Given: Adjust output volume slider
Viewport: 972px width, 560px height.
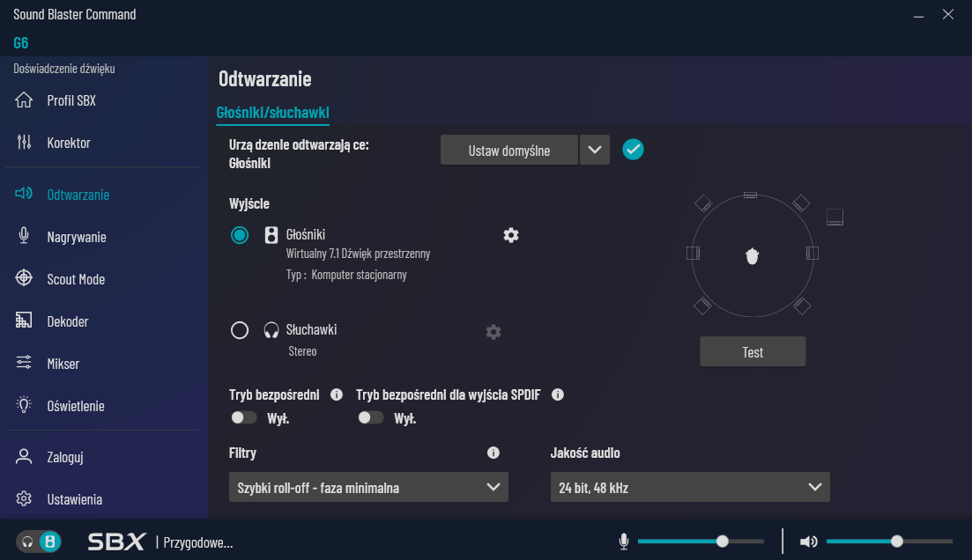Looking at the screenshot, I should [889, 542].
